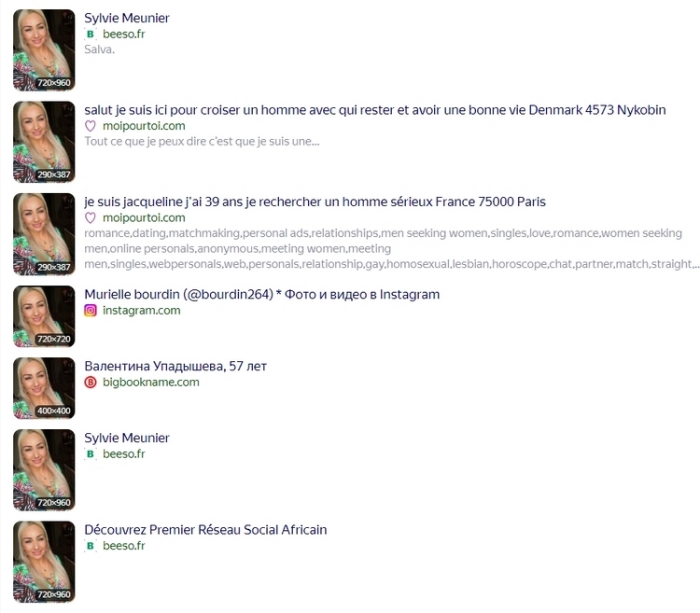This screenshot has height=613, width=700.
Task: Click the instagram.com domain link
Action: click(142, 310)
